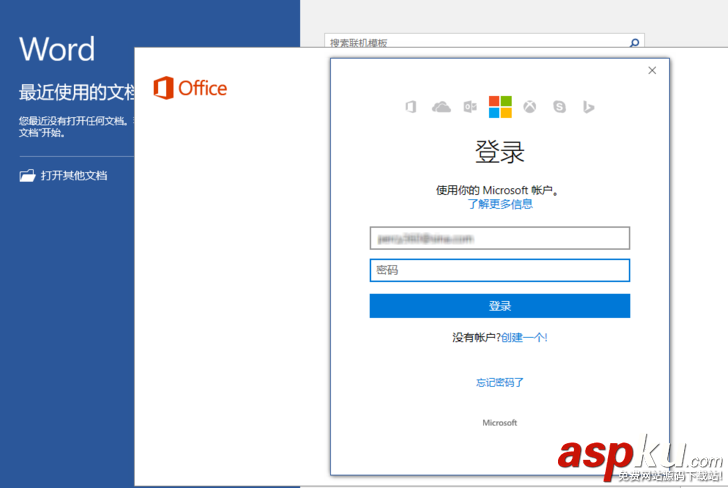Click the 没有帐户? text
728x488 pixels.
pyautogui.click(x=476, y=338)
